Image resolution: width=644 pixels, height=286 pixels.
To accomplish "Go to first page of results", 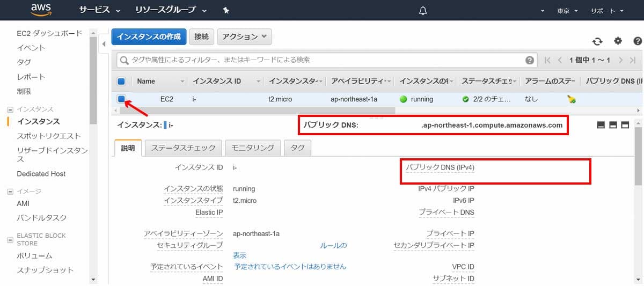I will pos(547,60).
